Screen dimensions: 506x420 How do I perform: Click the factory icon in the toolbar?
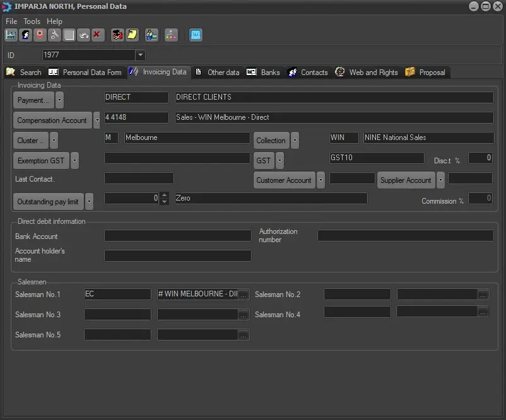tap(11, 35)
